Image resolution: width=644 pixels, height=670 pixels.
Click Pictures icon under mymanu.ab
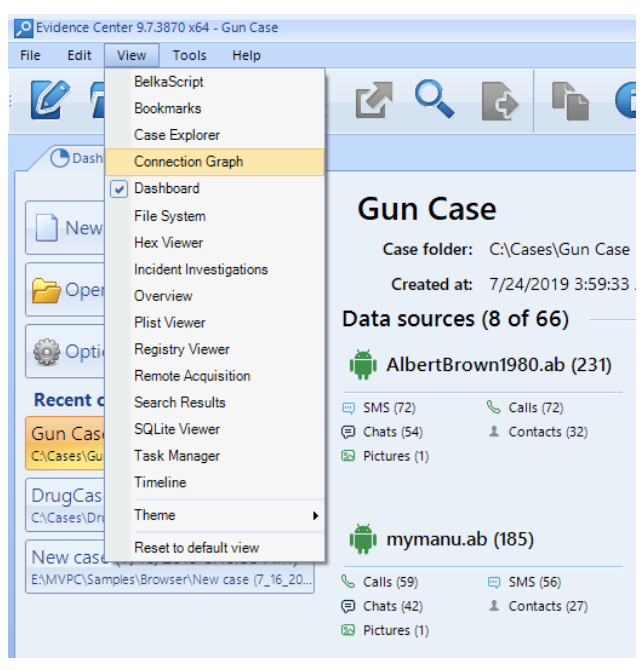[348, 630]
